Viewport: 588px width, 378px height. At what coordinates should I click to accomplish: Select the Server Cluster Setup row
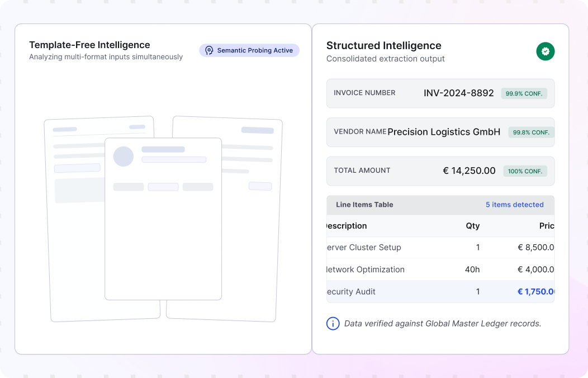click(x=440, y=248)
